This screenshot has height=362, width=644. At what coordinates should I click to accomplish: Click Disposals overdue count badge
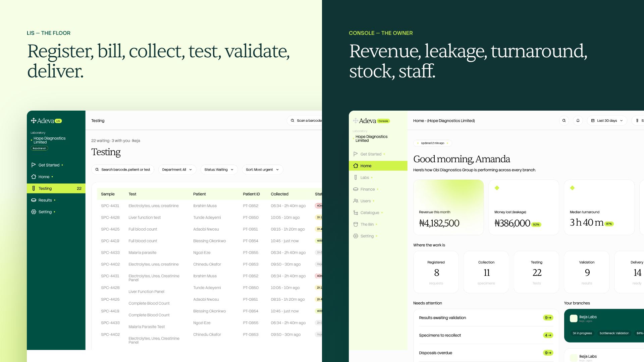[x=548, y=353]
